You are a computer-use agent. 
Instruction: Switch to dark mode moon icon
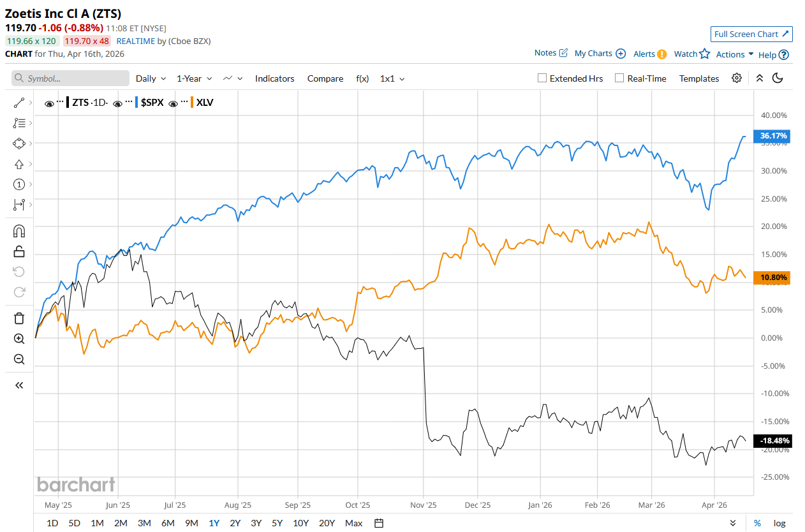[778, 78]
